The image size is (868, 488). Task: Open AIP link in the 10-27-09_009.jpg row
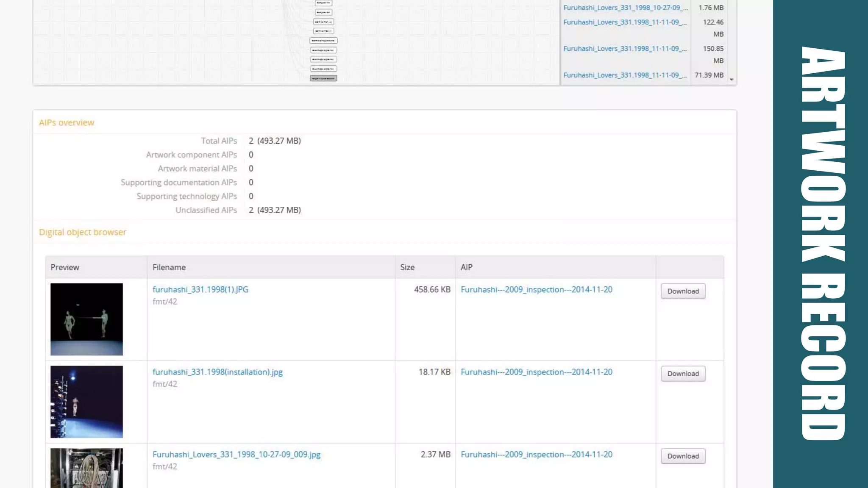(x=537, y=454)
